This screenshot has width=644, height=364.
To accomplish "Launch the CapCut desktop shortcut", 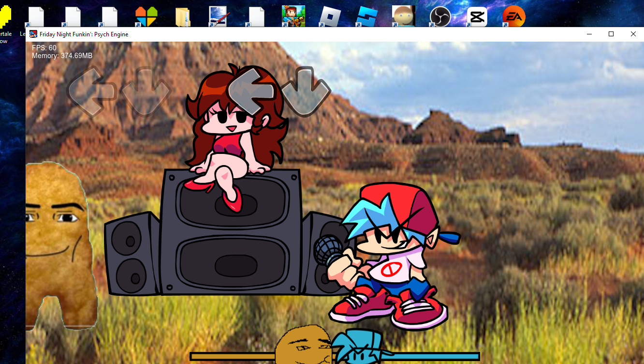I will (x=477, y=16).
